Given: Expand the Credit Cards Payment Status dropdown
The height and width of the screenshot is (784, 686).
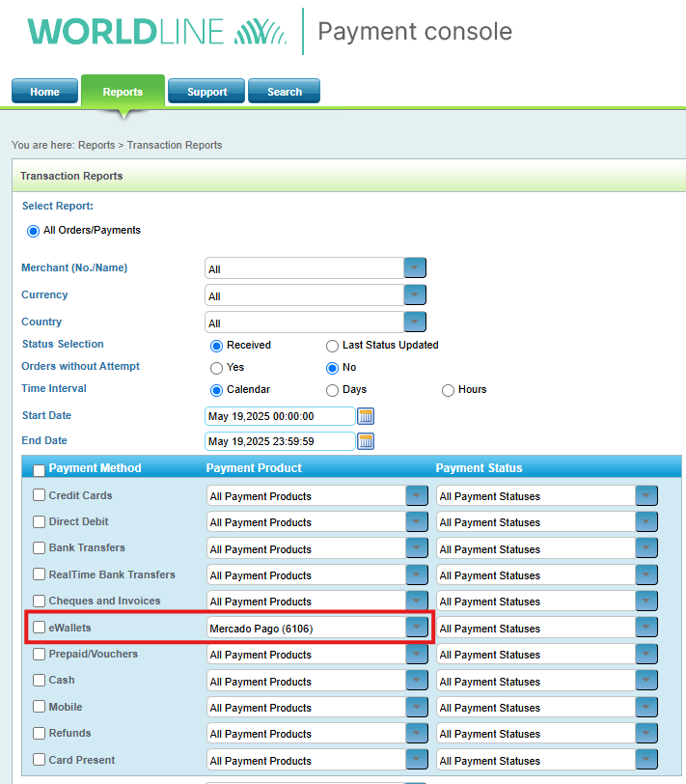Looking at the screenshot, I should [646, 496].
